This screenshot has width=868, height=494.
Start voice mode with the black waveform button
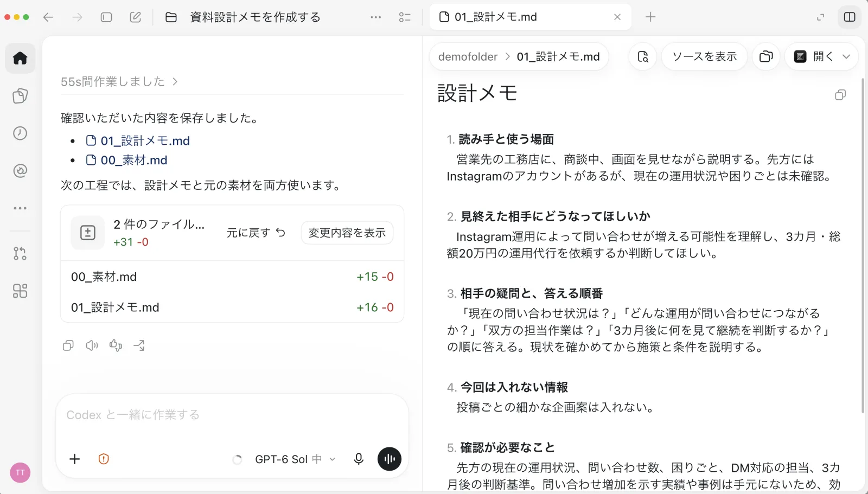click(390, 459)
